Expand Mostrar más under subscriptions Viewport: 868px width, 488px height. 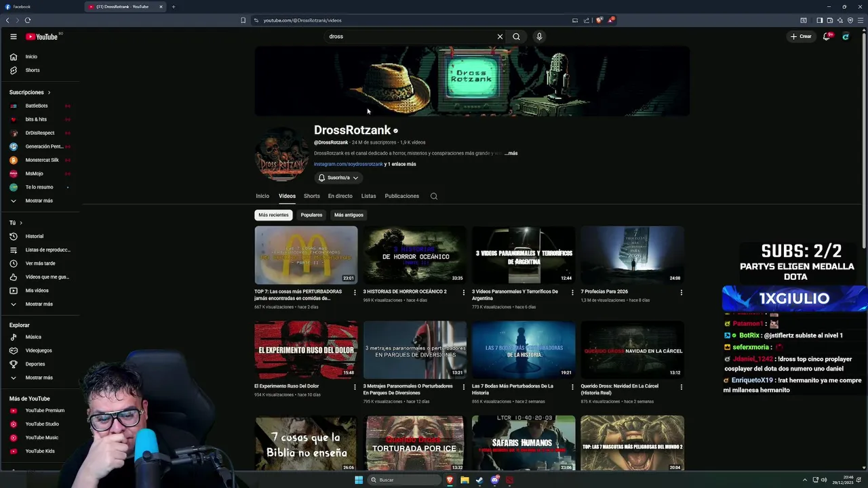(x=40, y=201)
